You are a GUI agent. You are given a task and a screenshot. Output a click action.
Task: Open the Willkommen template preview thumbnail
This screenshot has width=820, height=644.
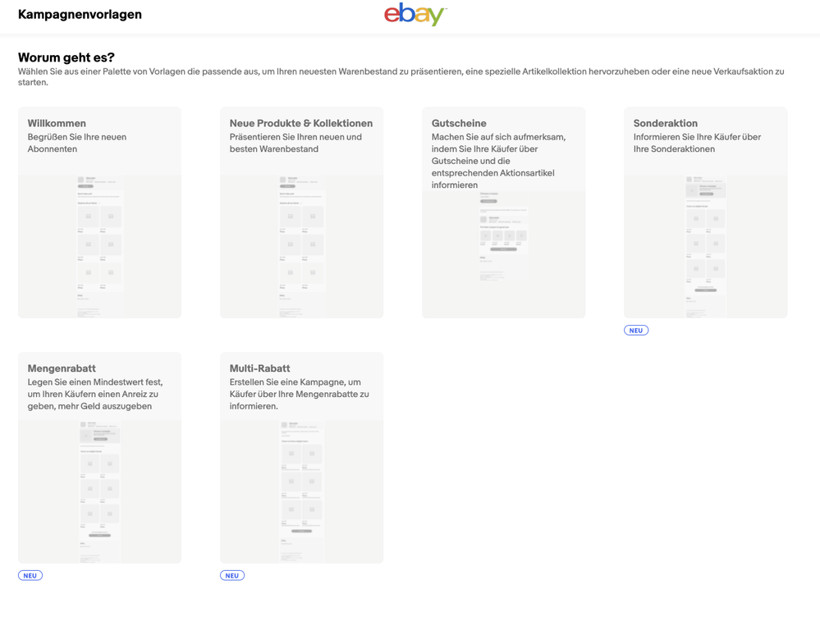[99, 246]
